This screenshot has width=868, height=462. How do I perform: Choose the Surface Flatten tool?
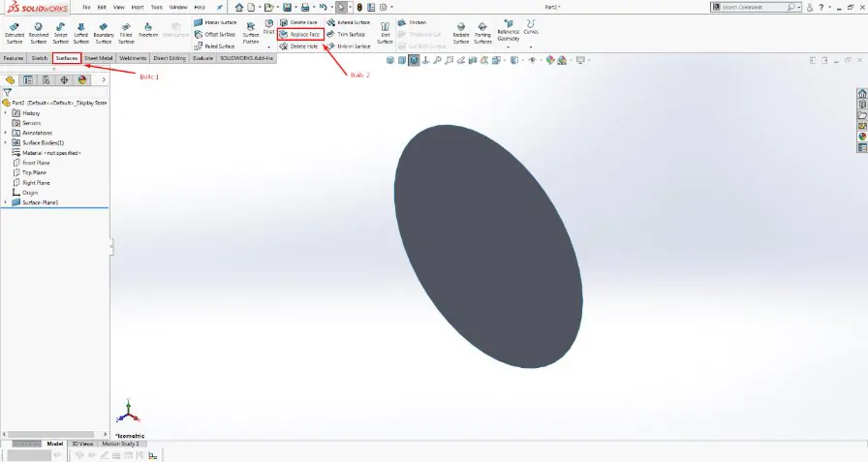coord(251,33)
